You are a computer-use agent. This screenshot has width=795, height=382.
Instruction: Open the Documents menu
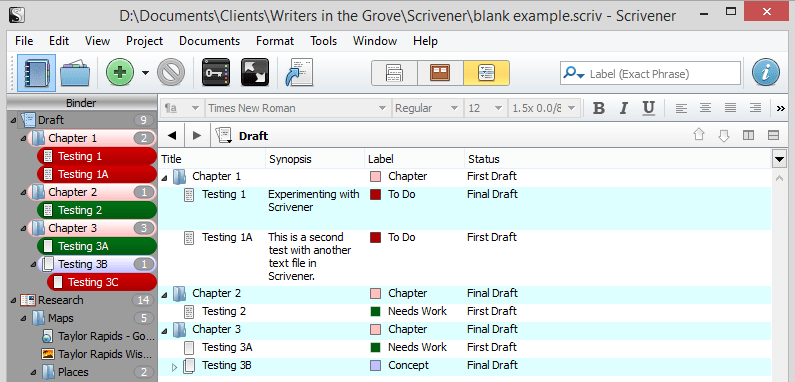point(209,41)
